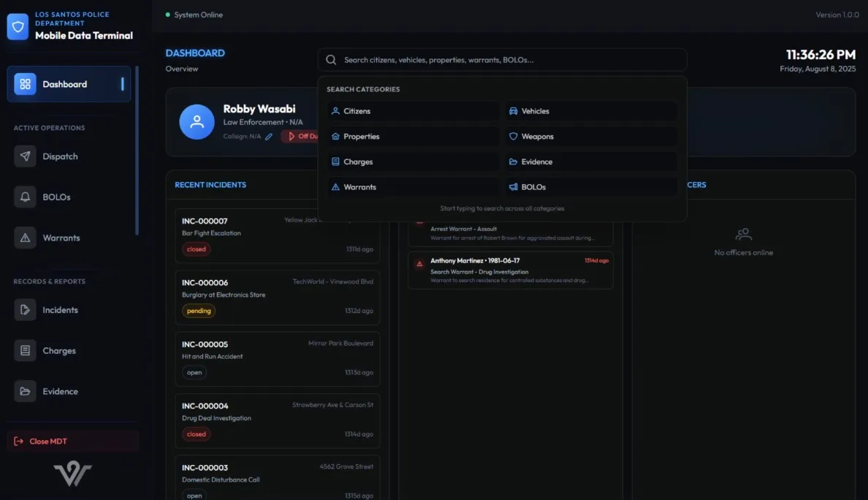Choose Evidence search category
This screenshot has height=500, width=868.
click(x=591, y=162)
